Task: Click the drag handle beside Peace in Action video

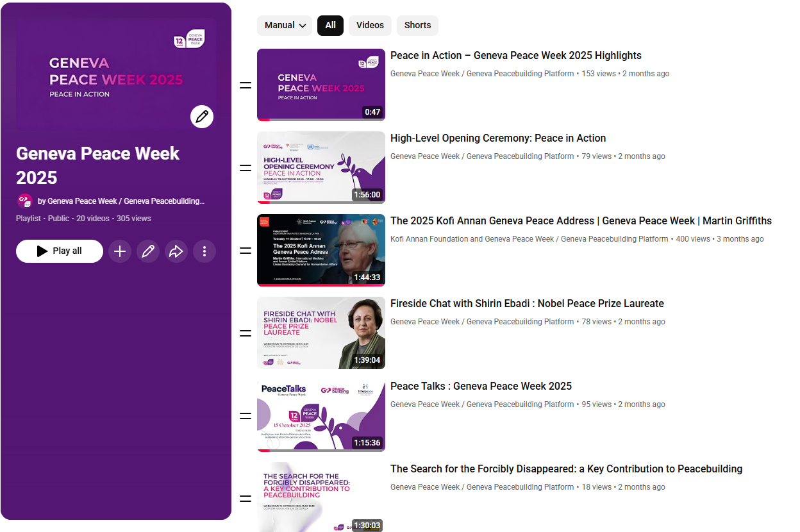Action: (x=245, y=85)
